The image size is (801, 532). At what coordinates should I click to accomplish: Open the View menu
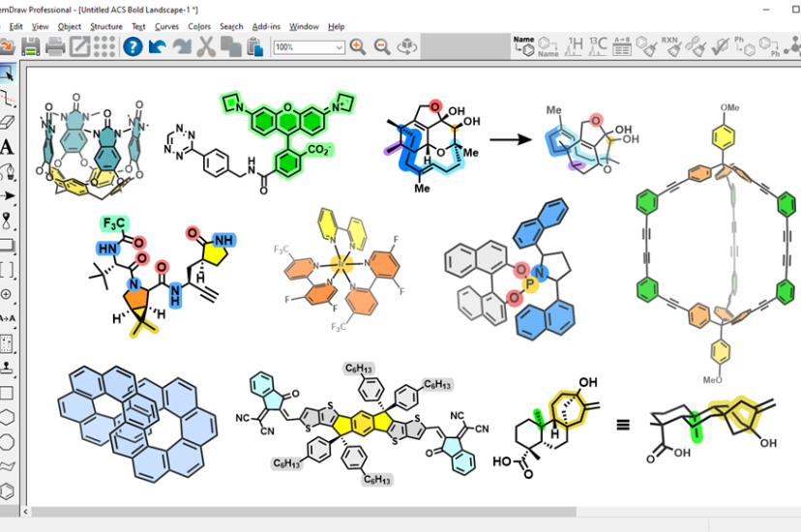[40, 26]
